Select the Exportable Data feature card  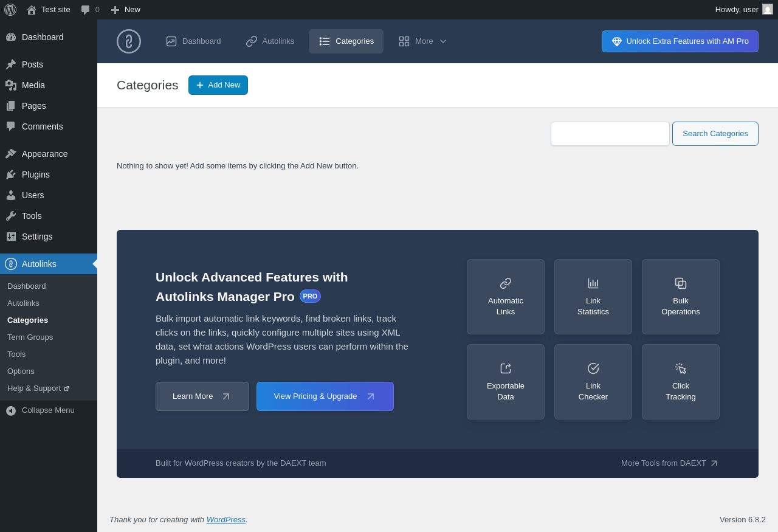pos(506,382)
